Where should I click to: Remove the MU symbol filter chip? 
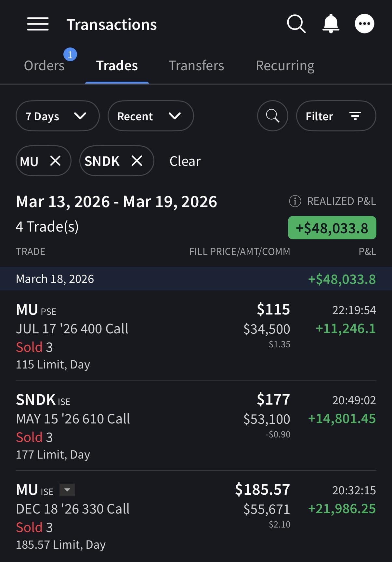pos(55,161)
